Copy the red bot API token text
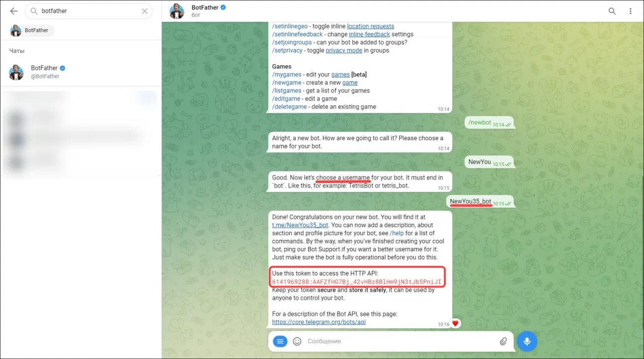Viewport: 644px width, 359px height. [357, 282]
